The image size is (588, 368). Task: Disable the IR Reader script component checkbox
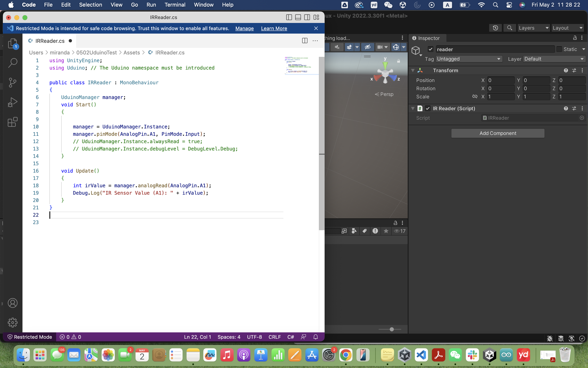428,109
